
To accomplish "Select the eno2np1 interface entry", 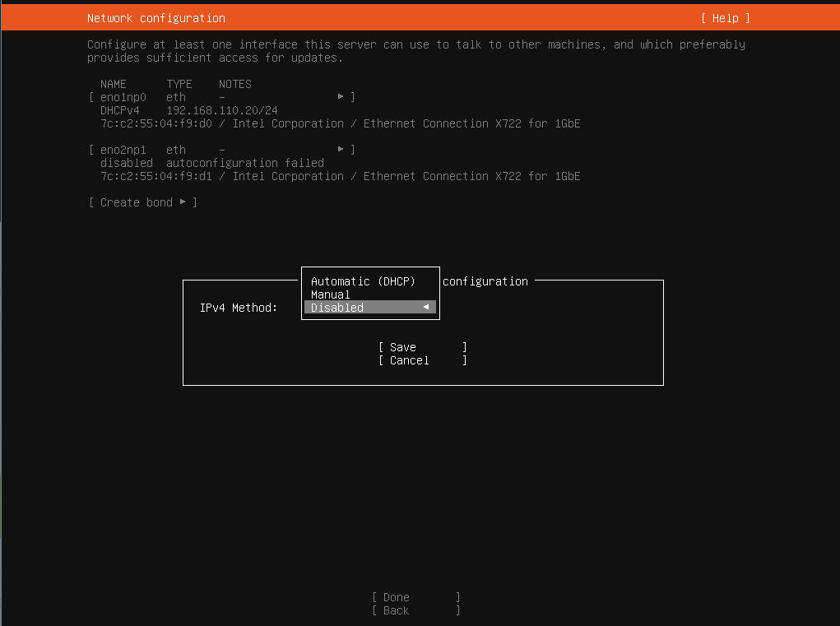I will point(123,150).
